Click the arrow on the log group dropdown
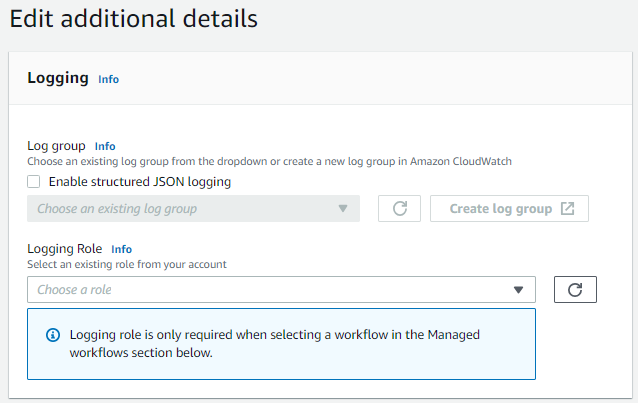The height and width of the screenshot is (403, 638). click(x=343, y=209)
